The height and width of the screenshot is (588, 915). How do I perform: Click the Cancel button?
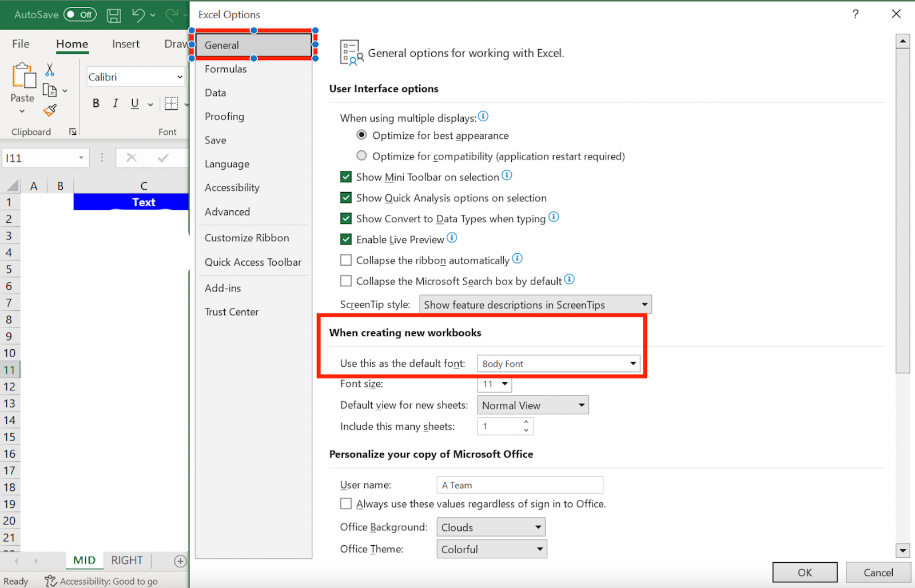click(878, 573)
